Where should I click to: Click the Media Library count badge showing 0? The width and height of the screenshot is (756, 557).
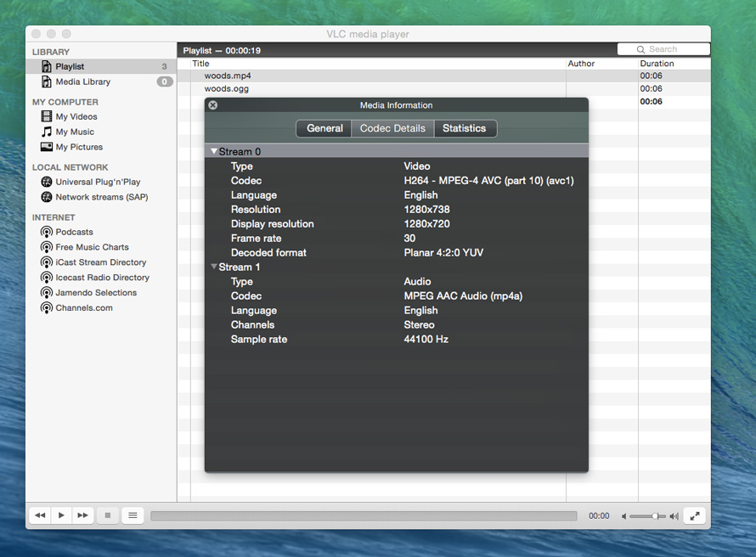(x=165, y=82)
